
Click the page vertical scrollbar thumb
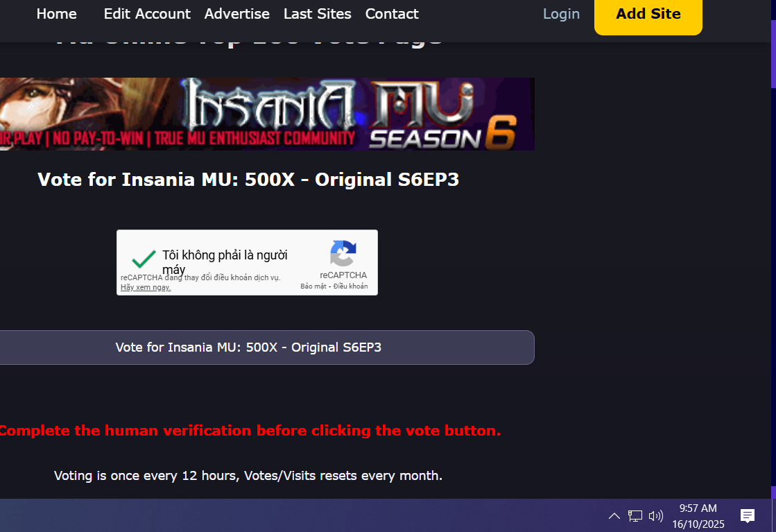pos(773,54)
